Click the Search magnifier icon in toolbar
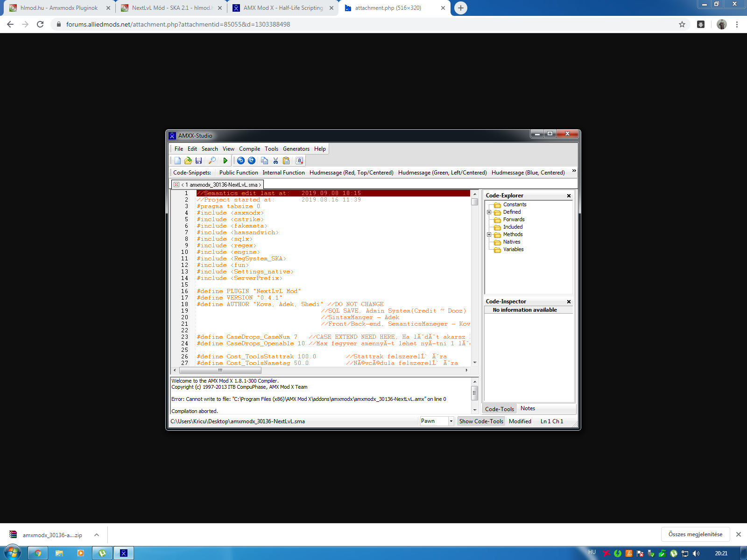 tap(212, 161)
